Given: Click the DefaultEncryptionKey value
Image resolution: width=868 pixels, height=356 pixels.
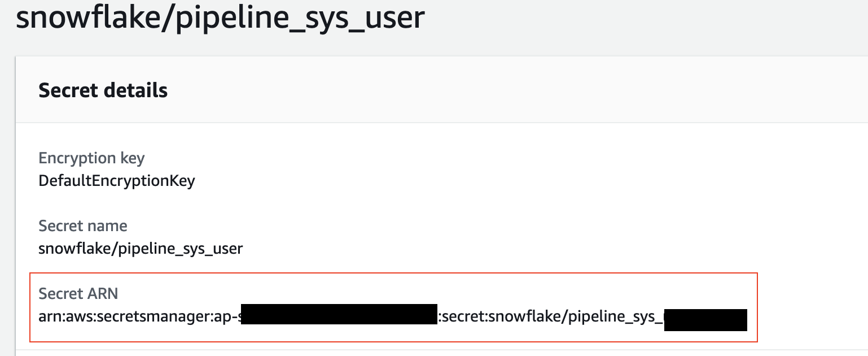Looking at the screenshot, I should click(117, 181).
